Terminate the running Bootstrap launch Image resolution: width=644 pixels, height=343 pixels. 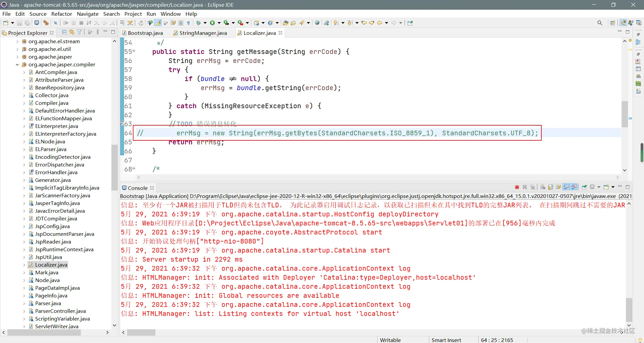coord(517,187)
